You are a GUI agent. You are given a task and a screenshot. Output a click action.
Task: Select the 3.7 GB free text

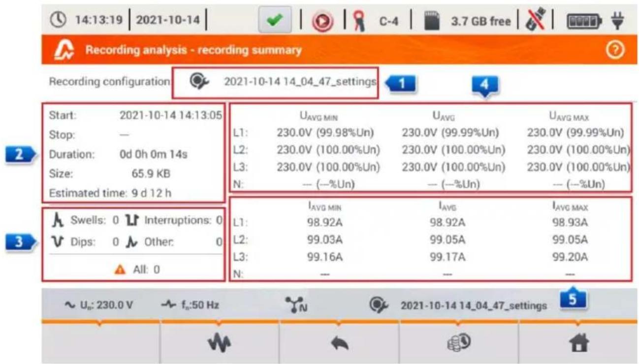point(480,23)
